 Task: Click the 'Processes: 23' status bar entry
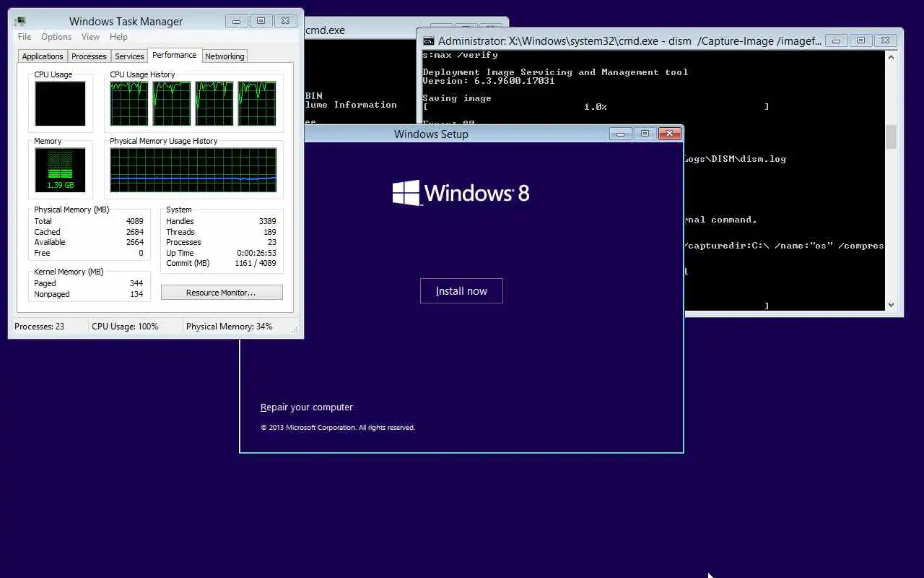[39, 327]
